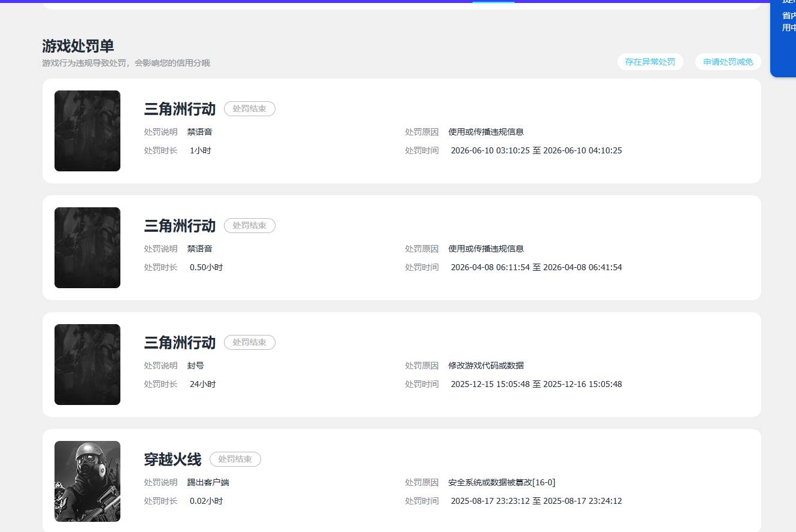Select the 0.50小时 penalty duration value
The height and width of the screenshot is (532, 796).
click(206, 267)
